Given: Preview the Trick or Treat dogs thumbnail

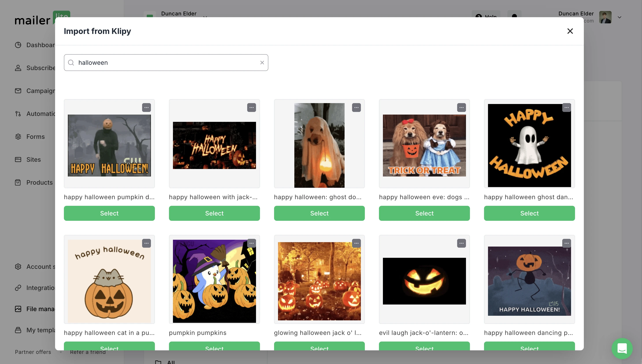Looking at the screenshot, I should pyautogui.click(x=424, y=145).
